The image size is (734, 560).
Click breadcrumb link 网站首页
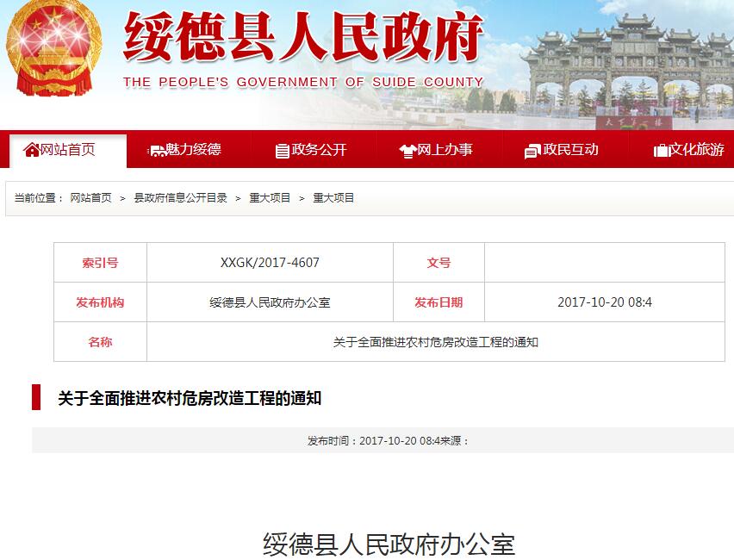point(90,198)
